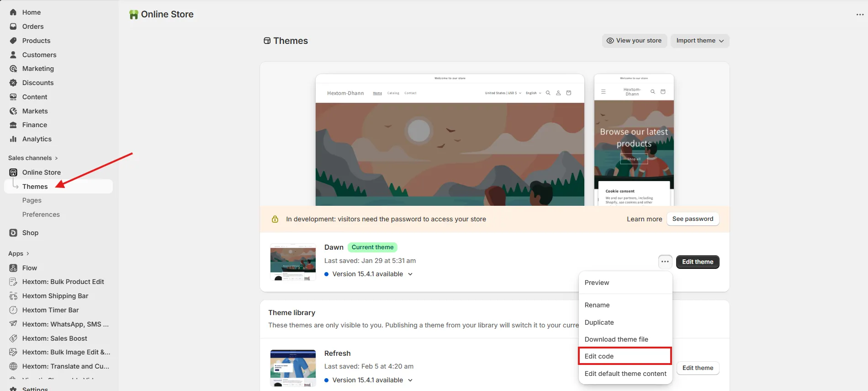Expand Dawn's Version 15.4.1 available chevron
This screenshot has height=391, width=868.
410,274
